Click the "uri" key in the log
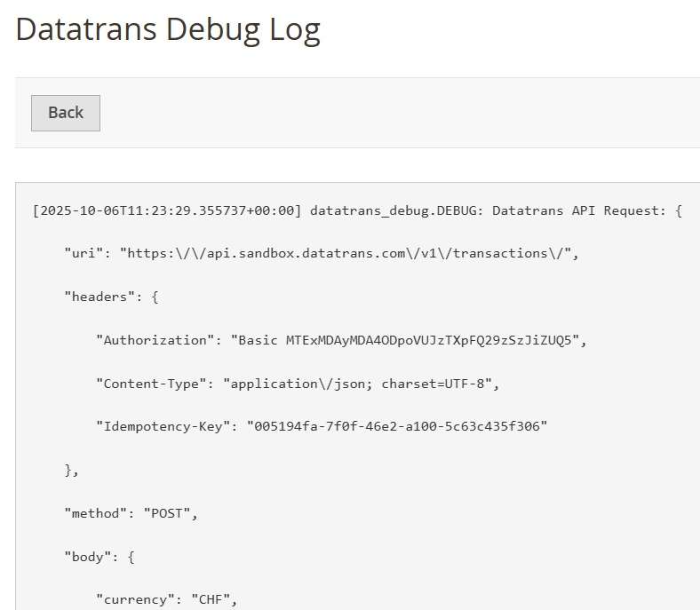 click(84, 253)
